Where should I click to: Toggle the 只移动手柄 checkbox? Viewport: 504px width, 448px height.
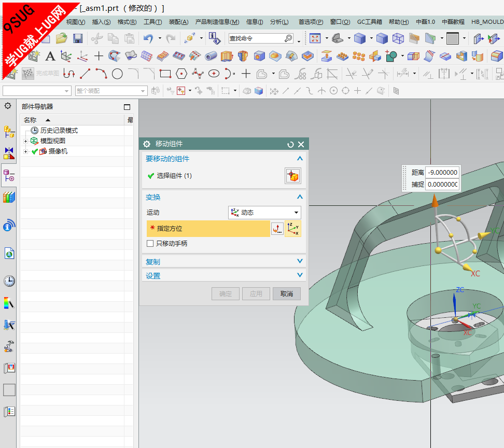150,243
